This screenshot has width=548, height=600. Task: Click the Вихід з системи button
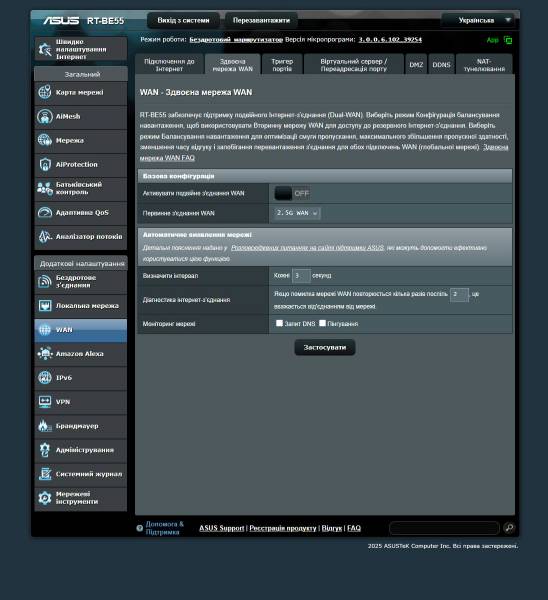(183, 20)
